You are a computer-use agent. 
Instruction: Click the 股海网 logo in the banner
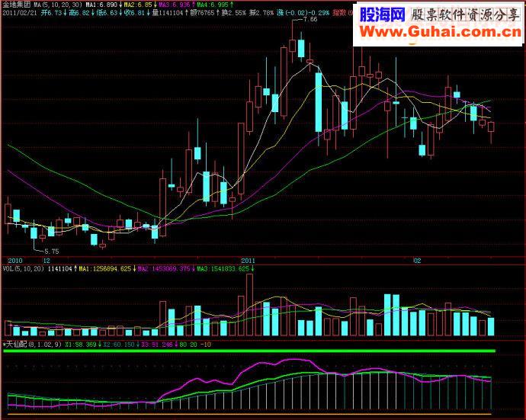383,14
